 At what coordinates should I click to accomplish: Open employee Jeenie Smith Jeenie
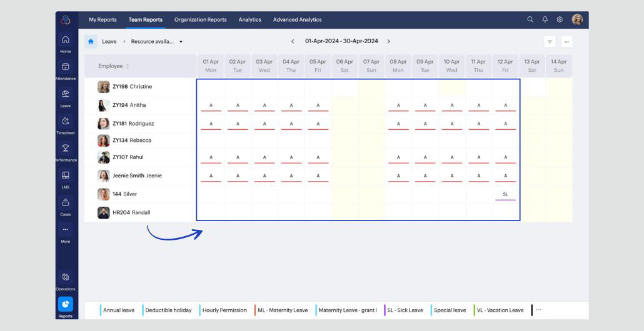coord(137,175)
